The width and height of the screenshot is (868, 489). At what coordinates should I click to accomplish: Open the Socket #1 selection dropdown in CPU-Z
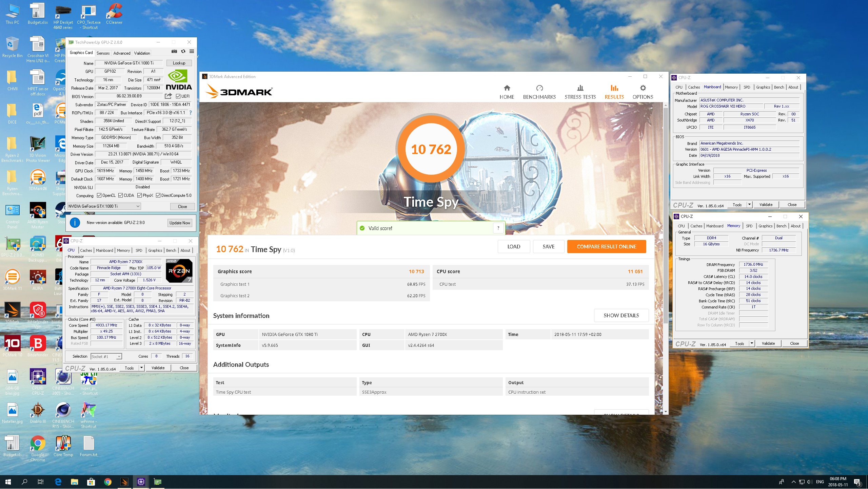[x=106, y=357]
